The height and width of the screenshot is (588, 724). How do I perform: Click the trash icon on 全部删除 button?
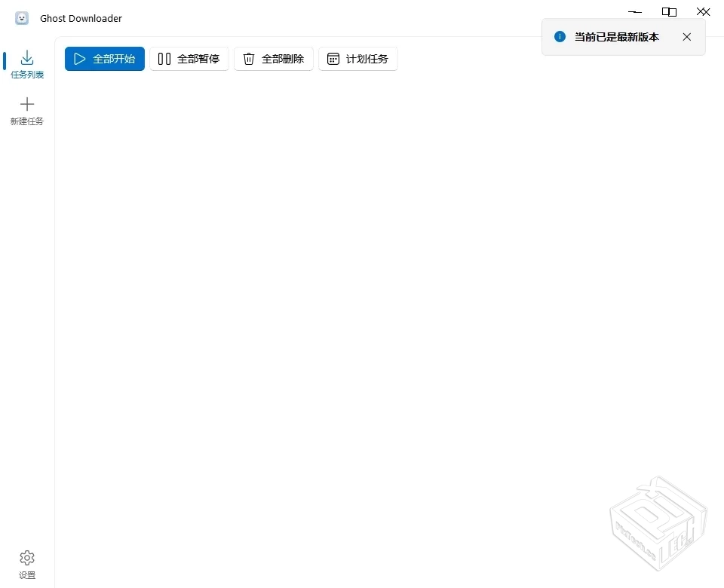tap(249, 59)
